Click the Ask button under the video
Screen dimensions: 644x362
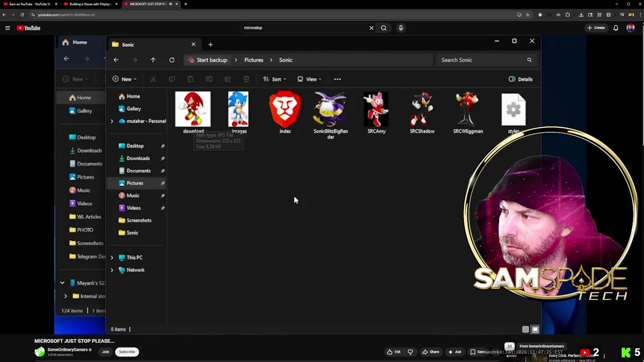click(455, 352)
